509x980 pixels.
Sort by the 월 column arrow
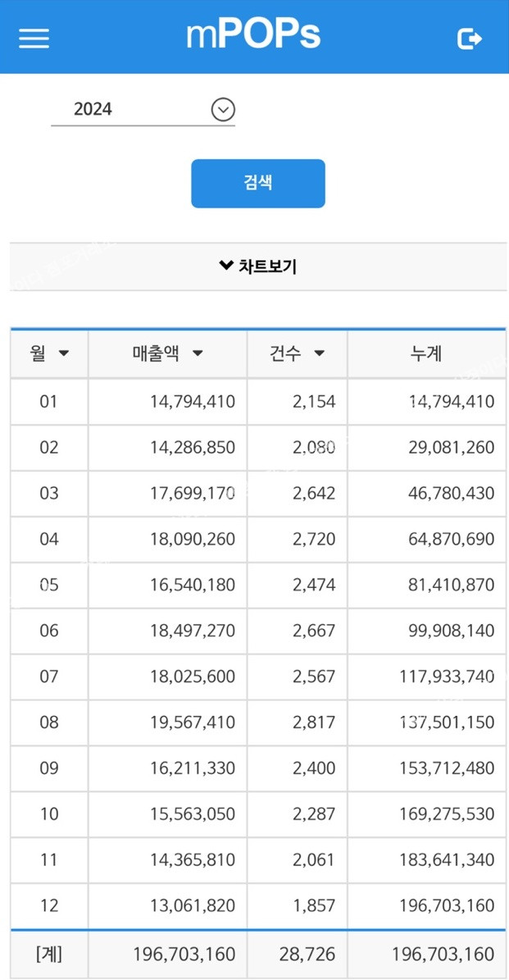click(64, 353)
